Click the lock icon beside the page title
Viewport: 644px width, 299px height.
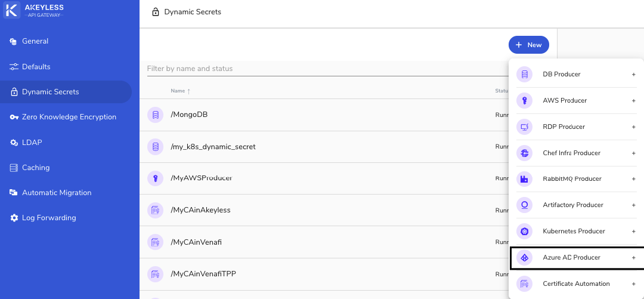(x=155, y=13)
